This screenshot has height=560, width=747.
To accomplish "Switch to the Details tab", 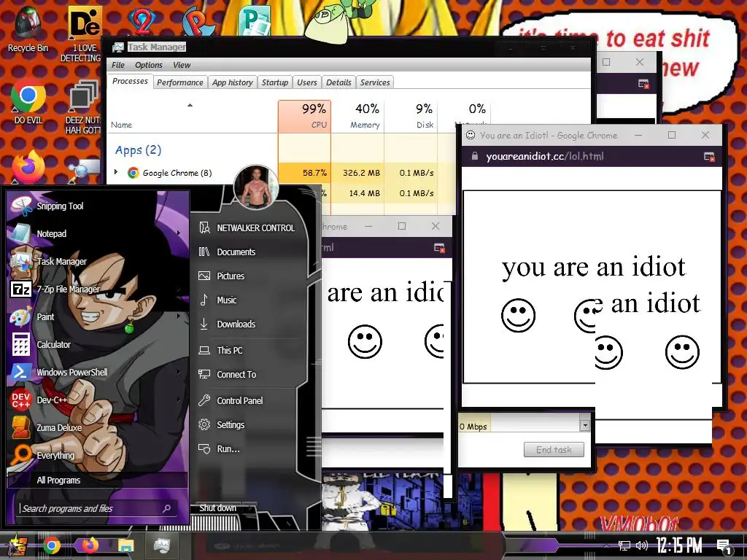I will pyautogui.click(x=338, y=82).
